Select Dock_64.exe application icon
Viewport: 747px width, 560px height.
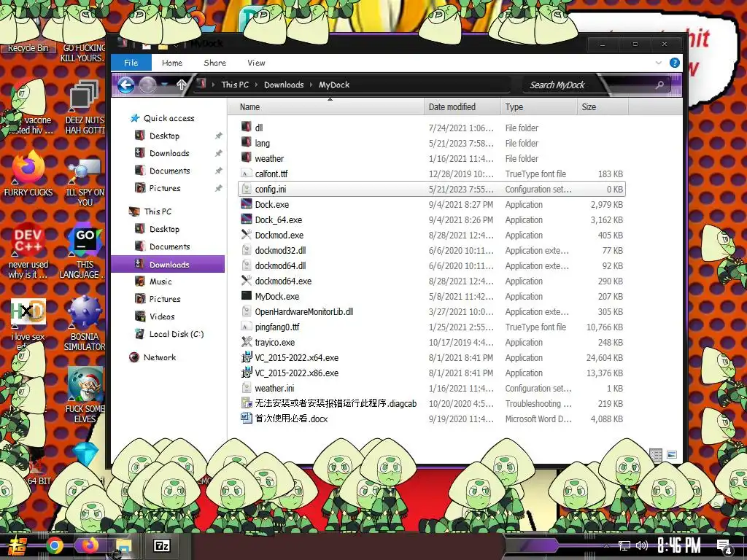pyautogui.click(x=247, y=219)
